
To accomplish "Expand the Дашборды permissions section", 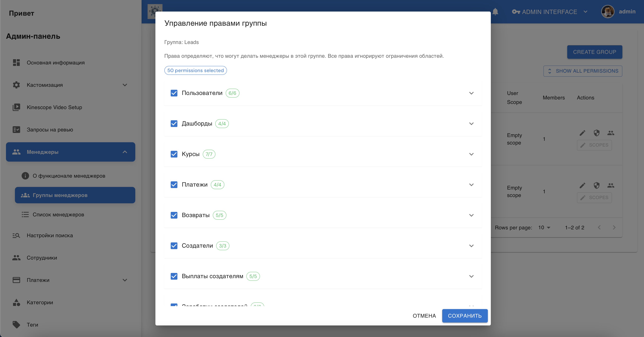I will click(471, 124).
